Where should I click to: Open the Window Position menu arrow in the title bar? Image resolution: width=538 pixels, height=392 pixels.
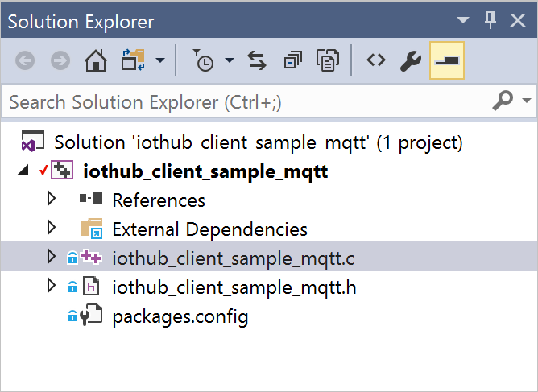click(x=462, y=19)
